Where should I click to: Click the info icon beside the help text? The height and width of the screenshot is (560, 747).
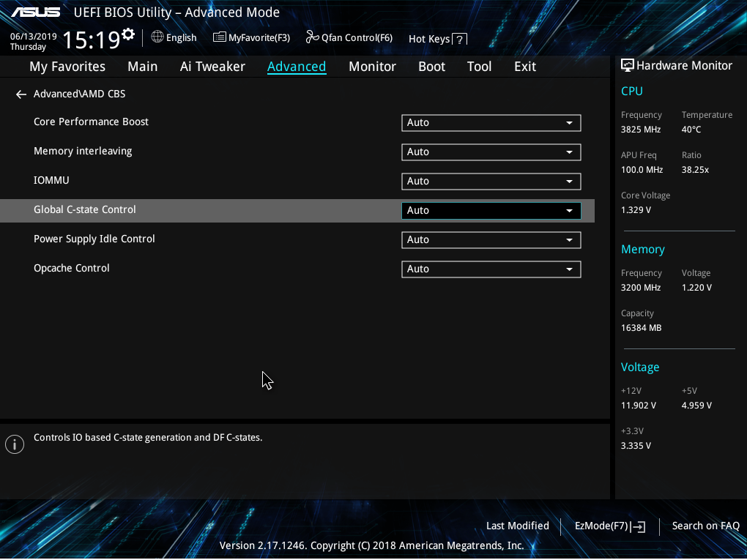click(15, 444)
